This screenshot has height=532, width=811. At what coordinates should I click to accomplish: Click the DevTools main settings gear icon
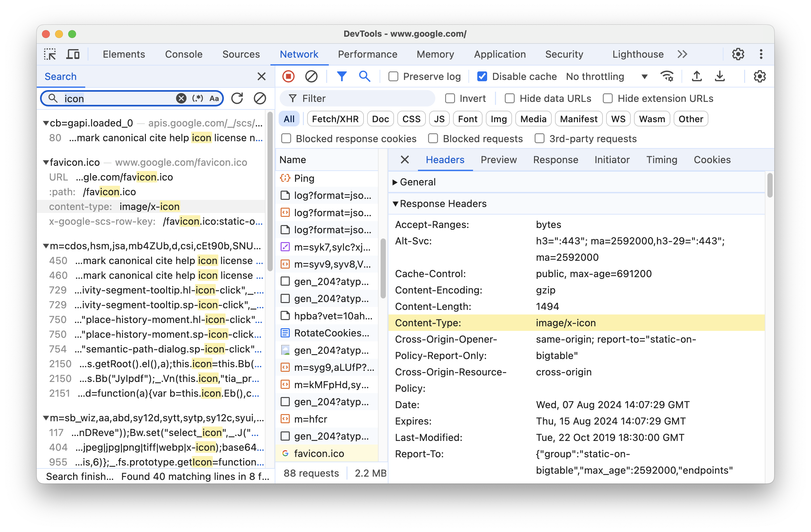pyautogui.click(x=739, y=53)
